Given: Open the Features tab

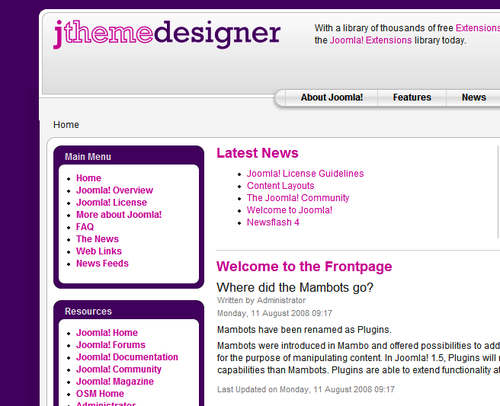Looking at the screenshot, I should [412, 97].
